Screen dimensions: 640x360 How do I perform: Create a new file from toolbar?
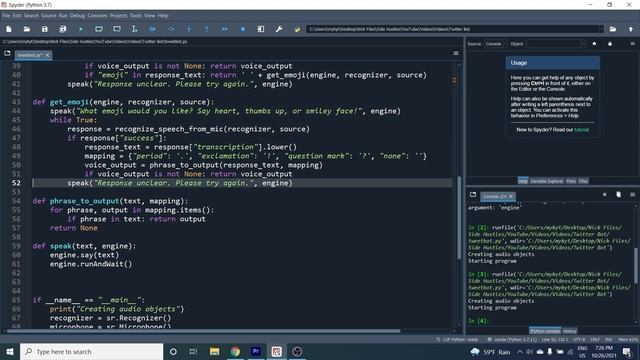tap(9, 29)
